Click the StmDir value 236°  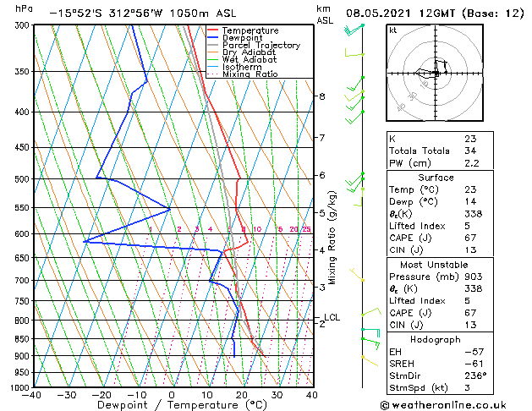coord(475,376)
